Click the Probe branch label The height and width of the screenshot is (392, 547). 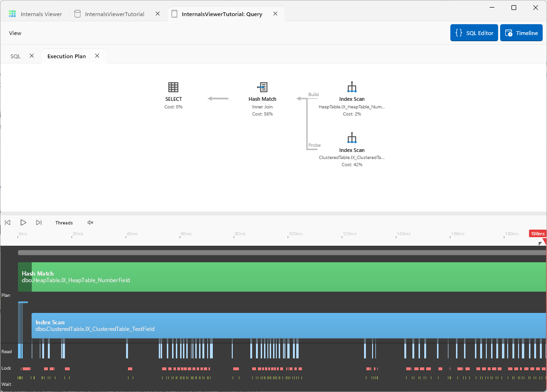point(314,145)
